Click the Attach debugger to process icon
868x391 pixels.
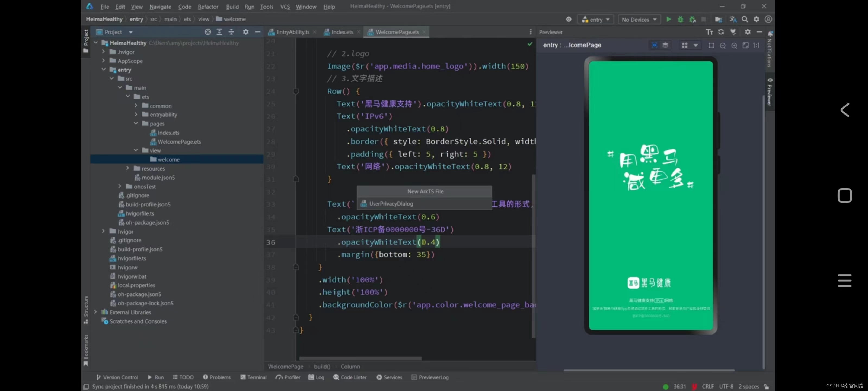(693, 19)
